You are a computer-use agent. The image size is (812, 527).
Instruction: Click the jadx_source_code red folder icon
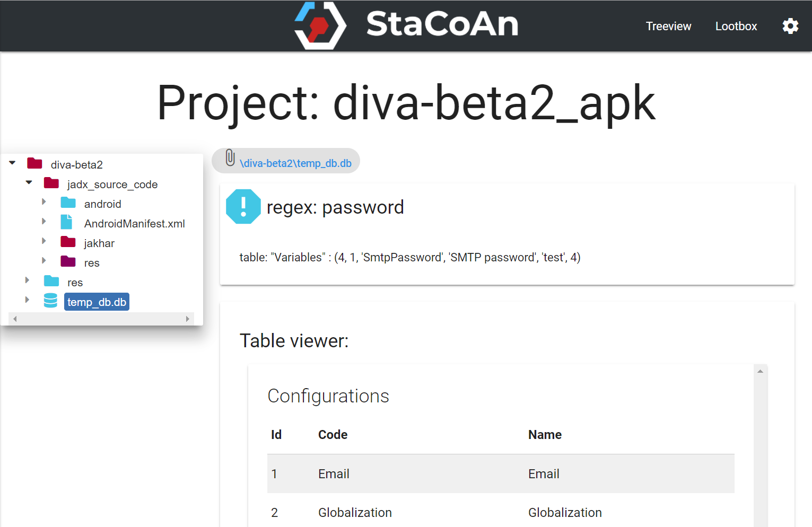point(51,183)
